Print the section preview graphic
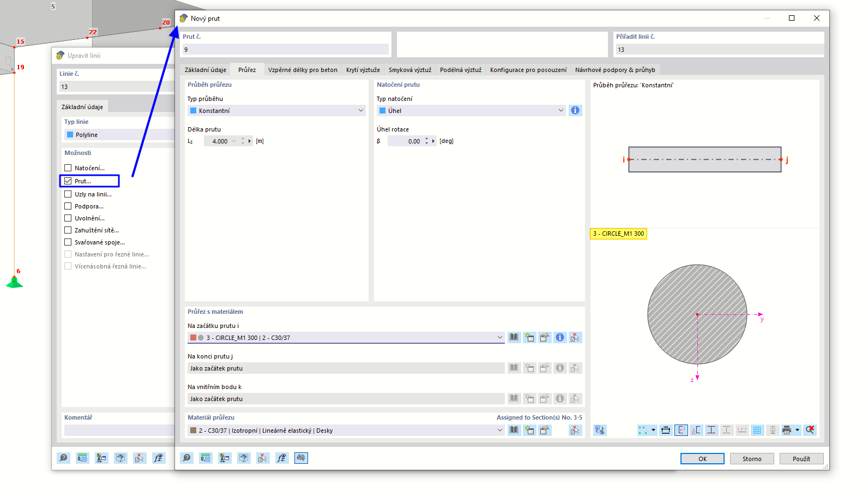868x496 pixels. (786, 430)
